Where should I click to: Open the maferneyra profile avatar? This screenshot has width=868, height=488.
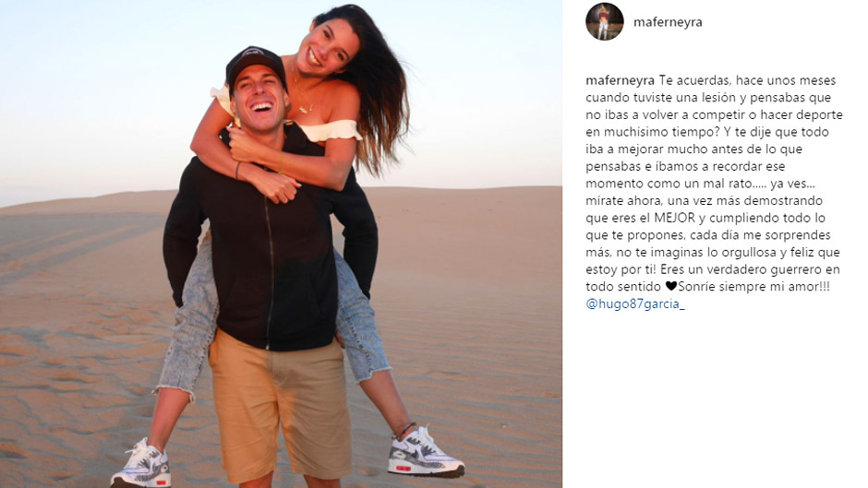pos(605,21)
